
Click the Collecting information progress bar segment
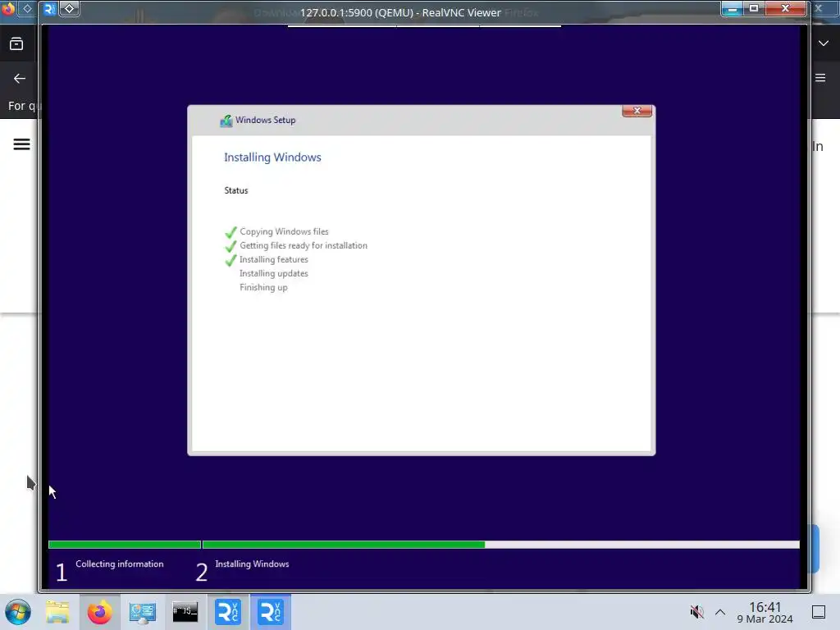(125, 545)
